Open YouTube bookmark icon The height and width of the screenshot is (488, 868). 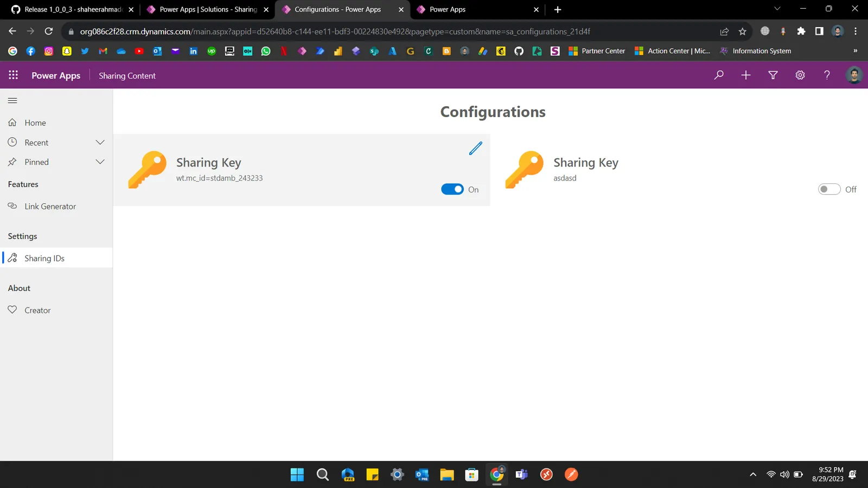point(139,51)
